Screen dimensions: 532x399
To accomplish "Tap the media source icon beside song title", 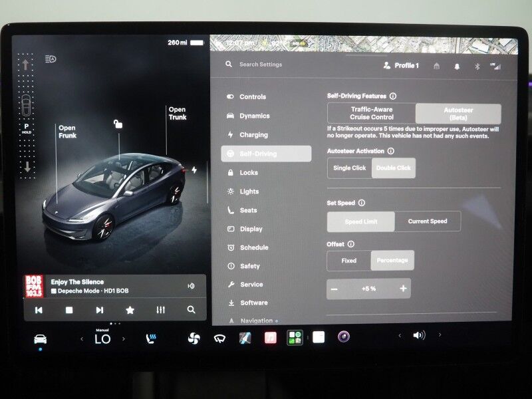I will point(192,286).
